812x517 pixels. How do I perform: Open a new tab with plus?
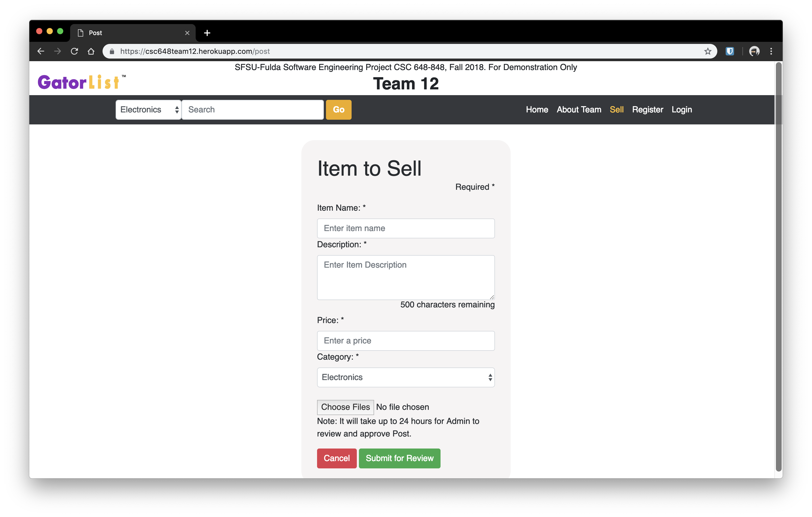[x=207, y=33]
